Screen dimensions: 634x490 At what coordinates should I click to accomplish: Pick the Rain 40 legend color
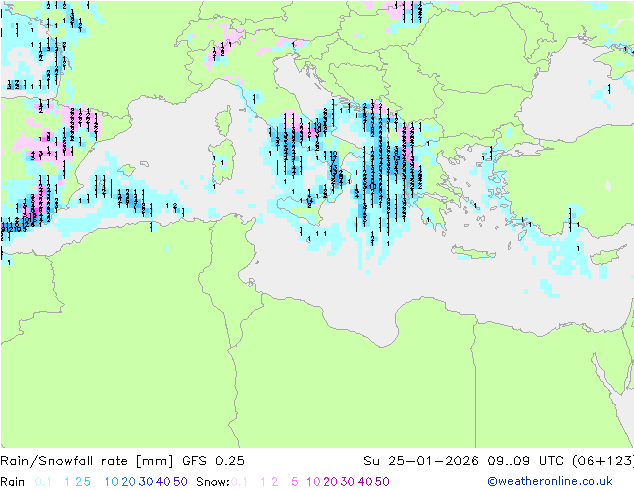[163, 482]
